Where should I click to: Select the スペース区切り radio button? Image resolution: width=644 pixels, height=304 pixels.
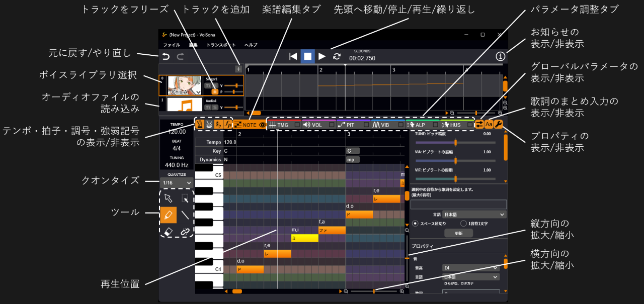point(416,223)
